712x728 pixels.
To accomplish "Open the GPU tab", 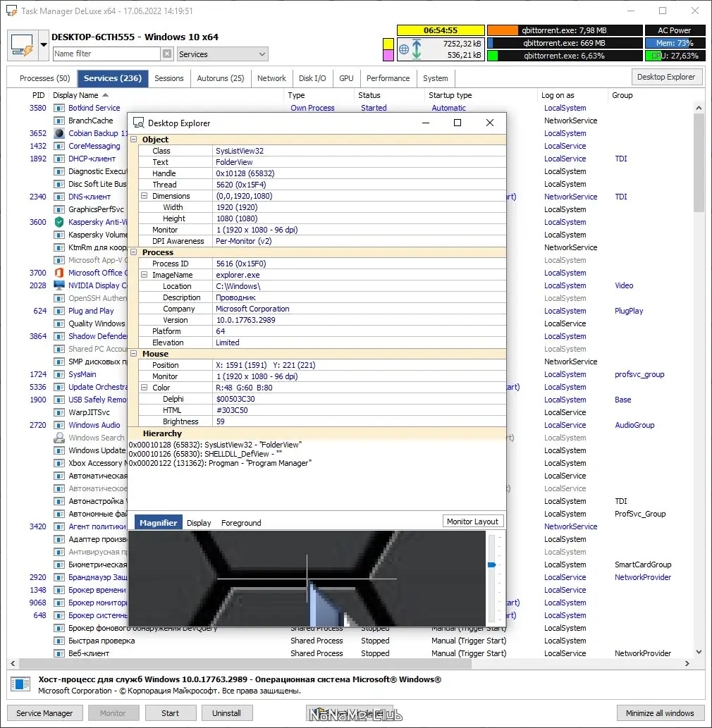I will (346, 78).
